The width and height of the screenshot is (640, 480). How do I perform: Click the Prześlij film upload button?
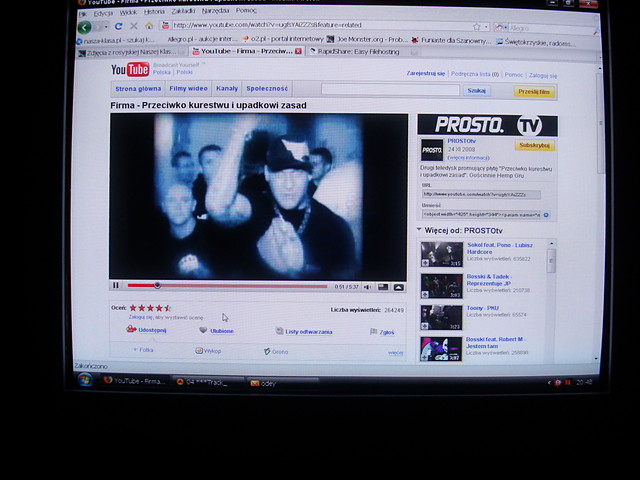point(534,92)
